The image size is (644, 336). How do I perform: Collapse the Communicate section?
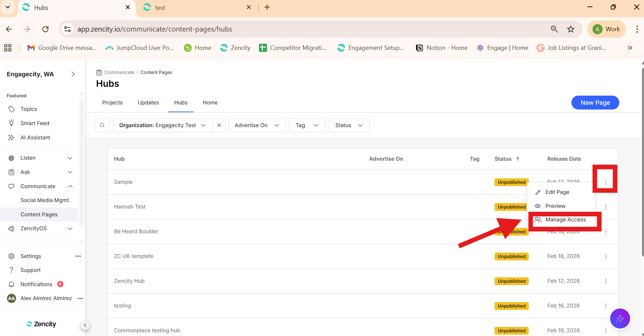[70, 186]
